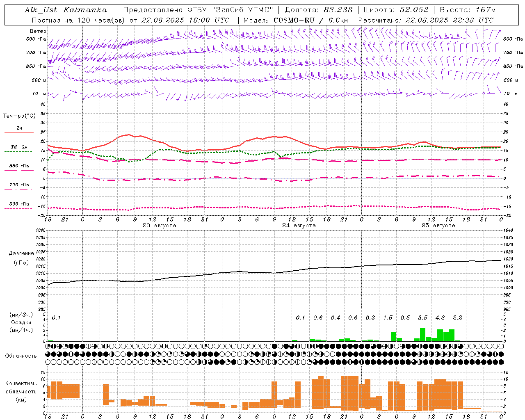Click the 700 гПа temperature legend entry
525x420 pixels.
click(x=19, y=185)
